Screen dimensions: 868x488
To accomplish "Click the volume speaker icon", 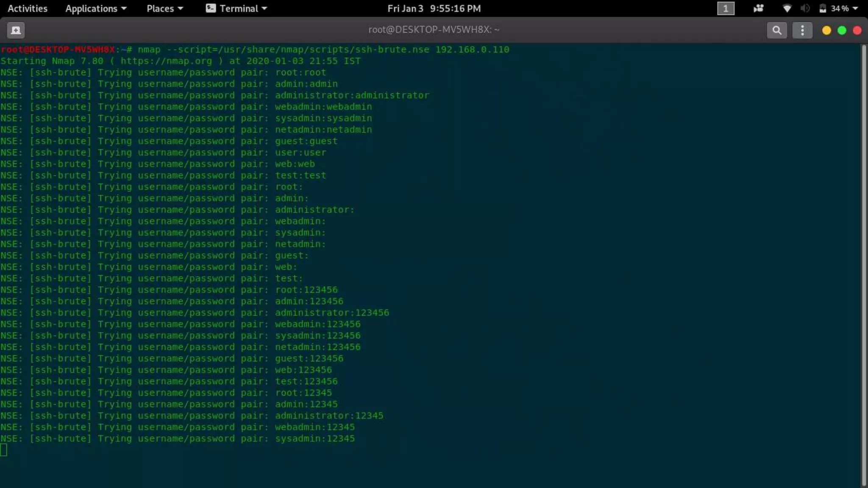I will click(805, 8).
